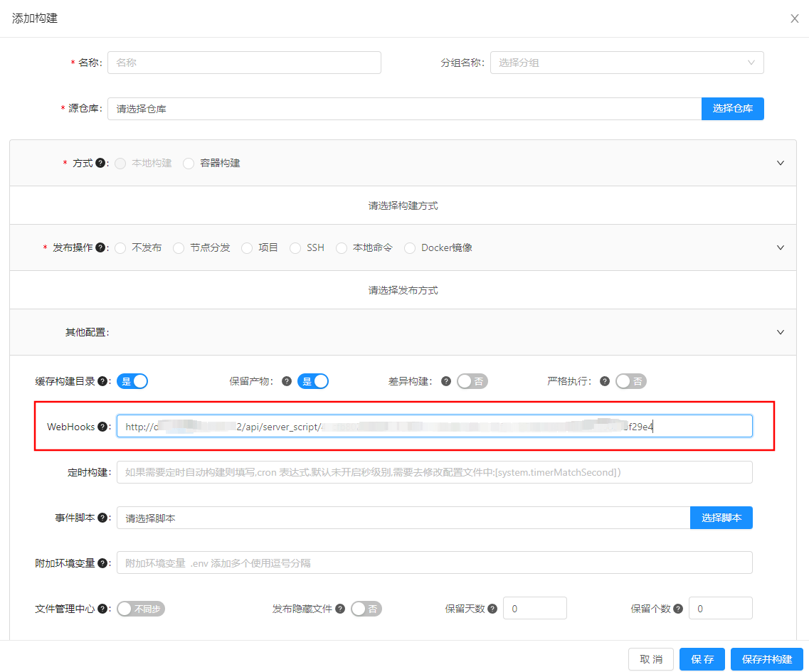Click the 选择仓库 button
809x672 pixels.
click(733, 108)
